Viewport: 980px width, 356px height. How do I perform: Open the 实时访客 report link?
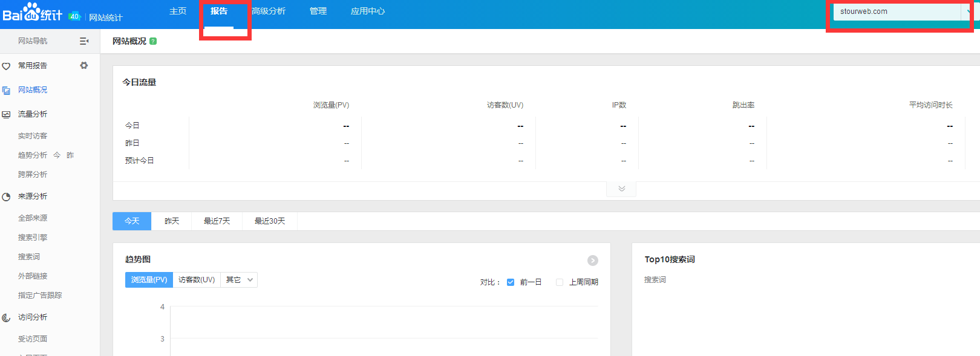[33, 136]
